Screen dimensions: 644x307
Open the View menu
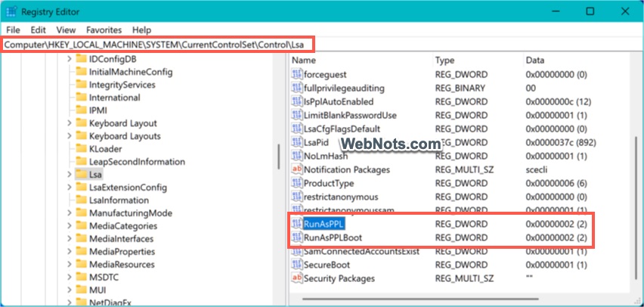66,29
